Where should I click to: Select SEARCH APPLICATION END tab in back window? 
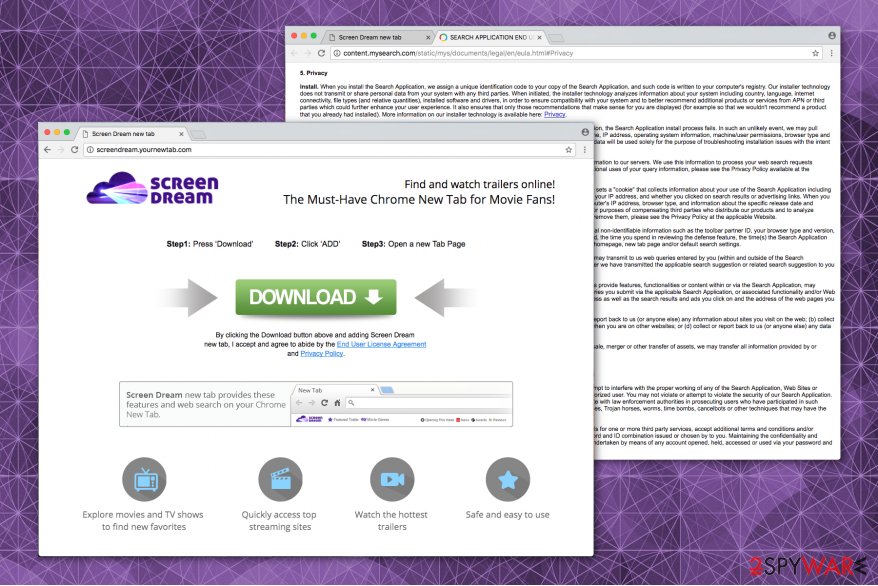coord(489,37)
